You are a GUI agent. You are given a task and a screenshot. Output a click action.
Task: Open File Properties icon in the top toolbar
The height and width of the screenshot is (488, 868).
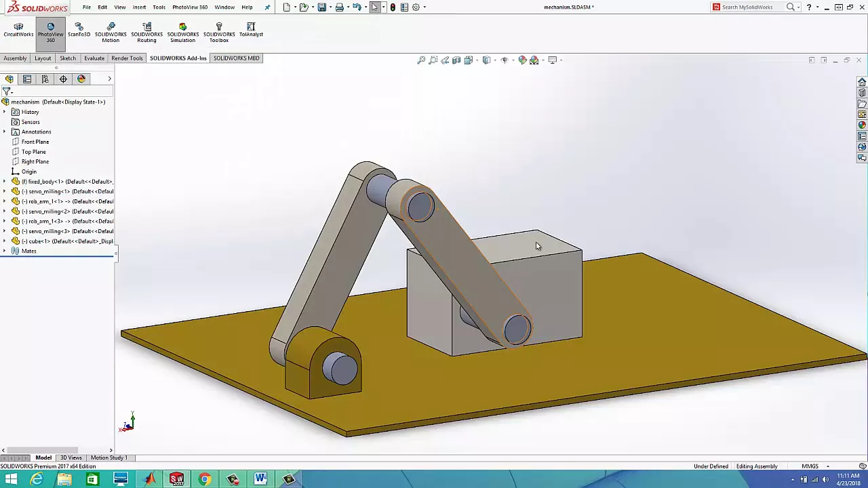pos(404,7)
